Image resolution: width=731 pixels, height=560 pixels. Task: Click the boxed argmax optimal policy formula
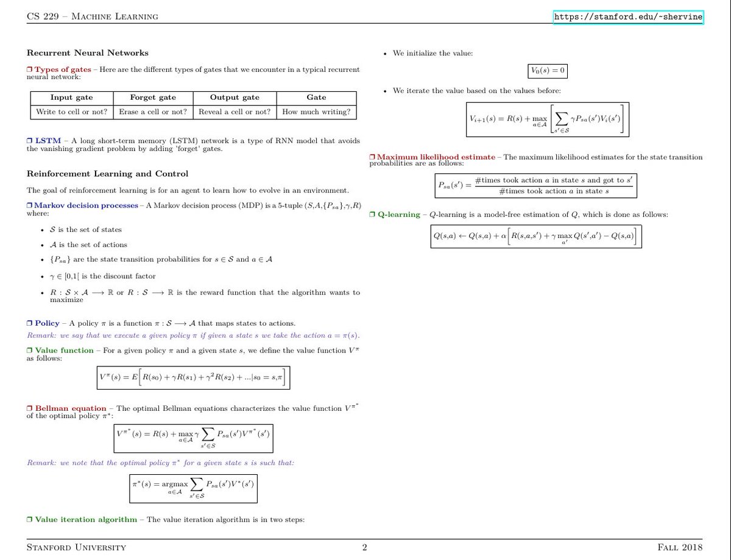(x=193, y=488)
